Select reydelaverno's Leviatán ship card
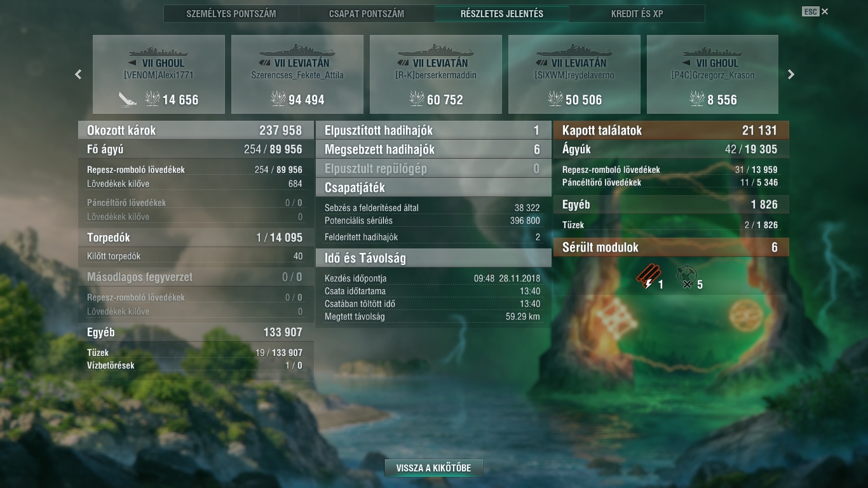 [x=574, y=74]
